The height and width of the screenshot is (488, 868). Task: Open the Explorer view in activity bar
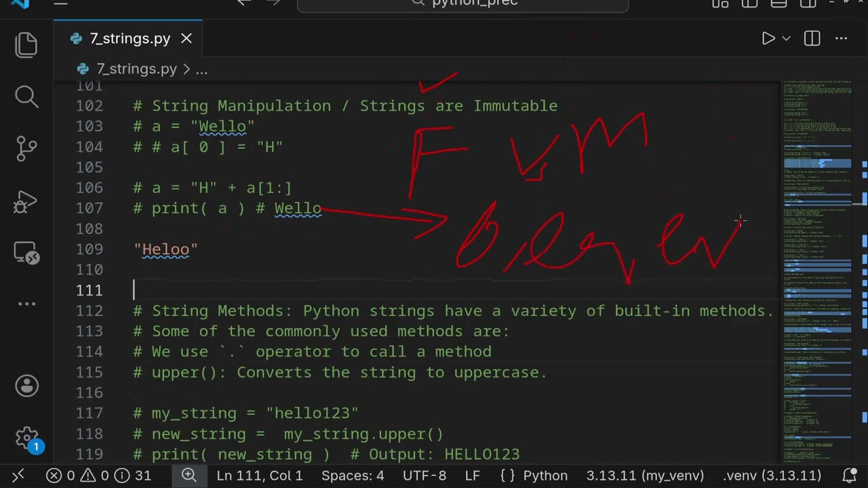pos(26,45)
